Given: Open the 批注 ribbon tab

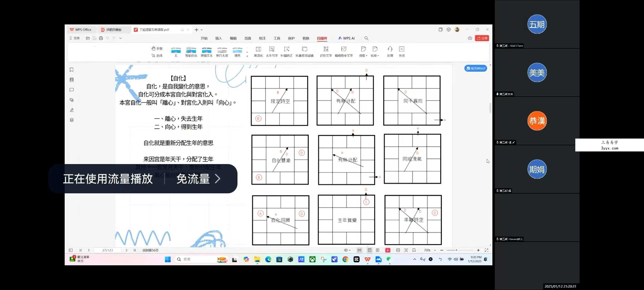Looking at the screenshot, I should click(262, 38).
